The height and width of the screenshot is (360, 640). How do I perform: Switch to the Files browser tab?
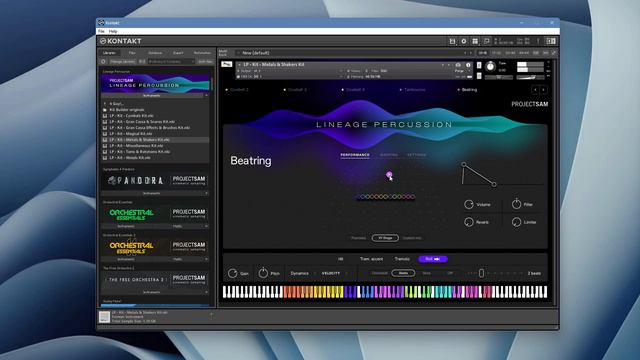(x=132, y=53)
